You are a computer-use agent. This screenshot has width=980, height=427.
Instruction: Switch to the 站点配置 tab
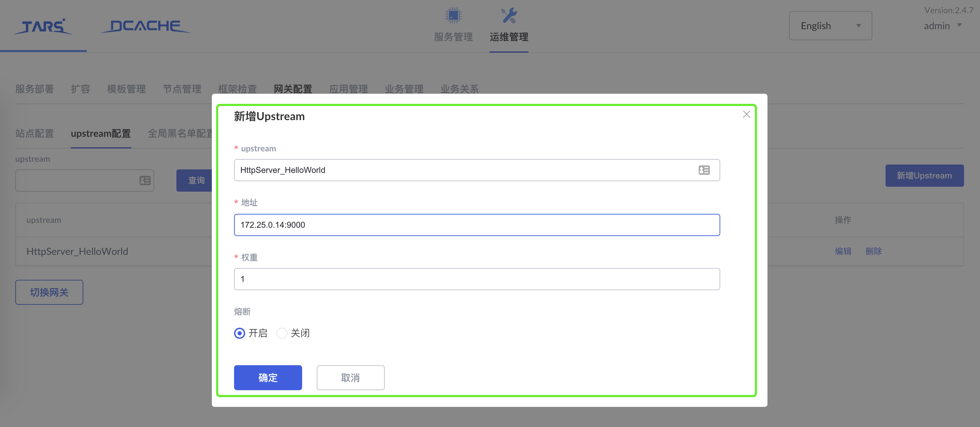click(x=34, y=133)
